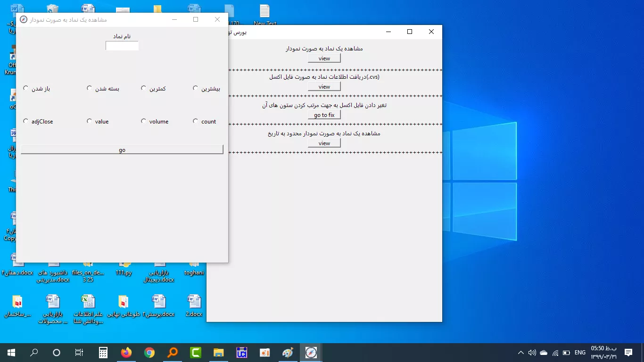Click the OneDrive cloud tray icon

click(x=544, y=353)
